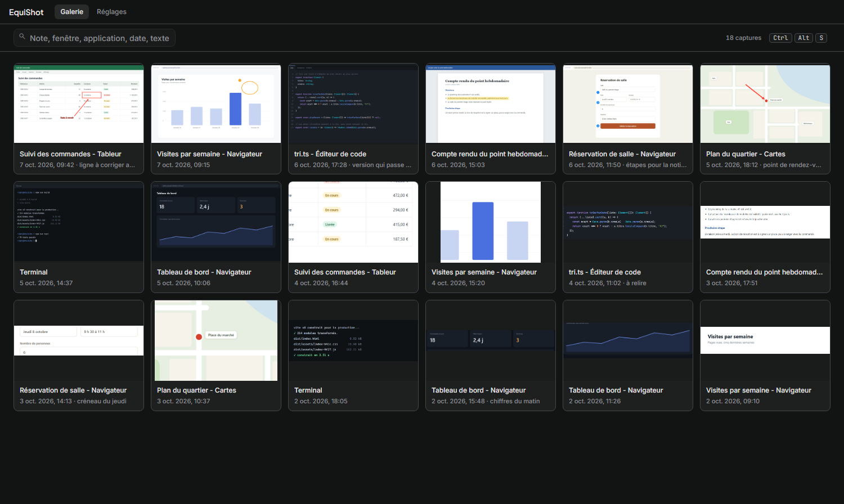Open Visites par semaine capture from 7 oct.
The image size is (844, 504).
coord(216,119)
